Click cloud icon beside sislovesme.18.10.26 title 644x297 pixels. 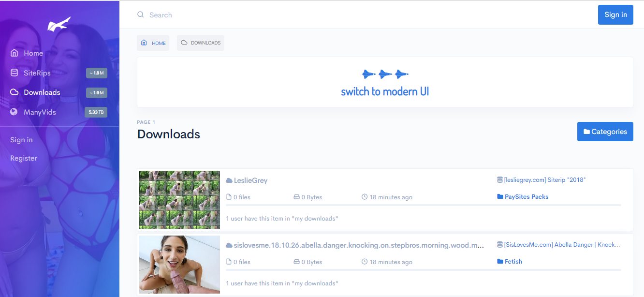coord(229,245)
